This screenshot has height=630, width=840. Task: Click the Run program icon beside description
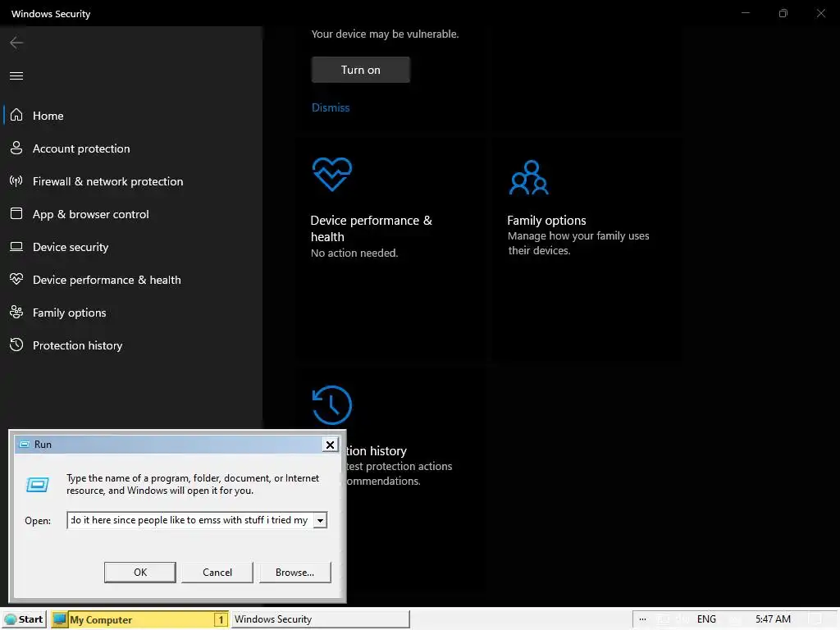coord(38,485)
